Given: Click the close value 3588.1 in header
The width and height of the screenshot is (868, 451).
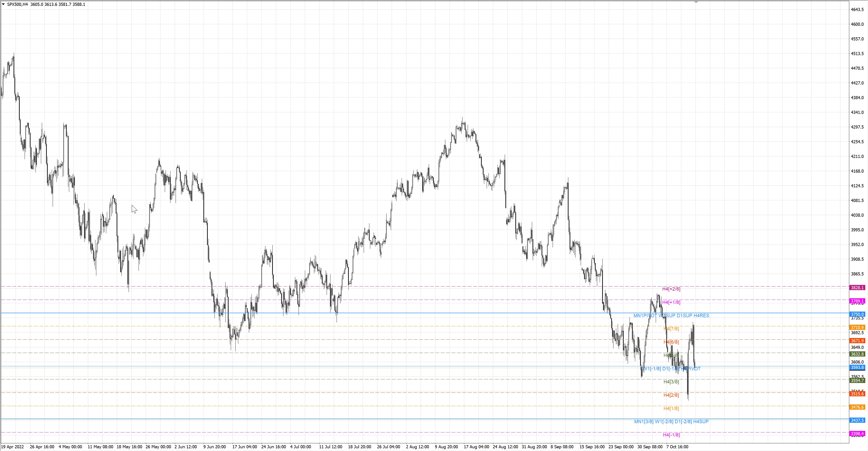Looking at the screenshot, I should 78,4.
